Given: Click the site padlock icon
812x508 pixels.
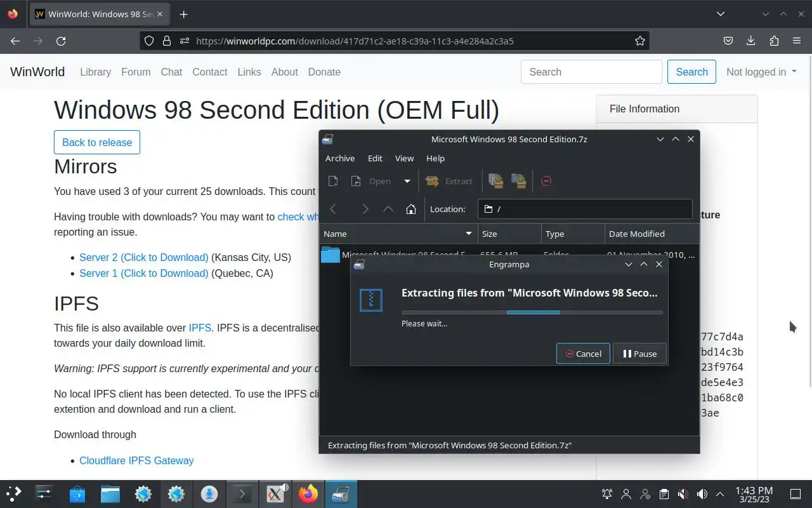Looking at the screenshot, I should 167,41.
